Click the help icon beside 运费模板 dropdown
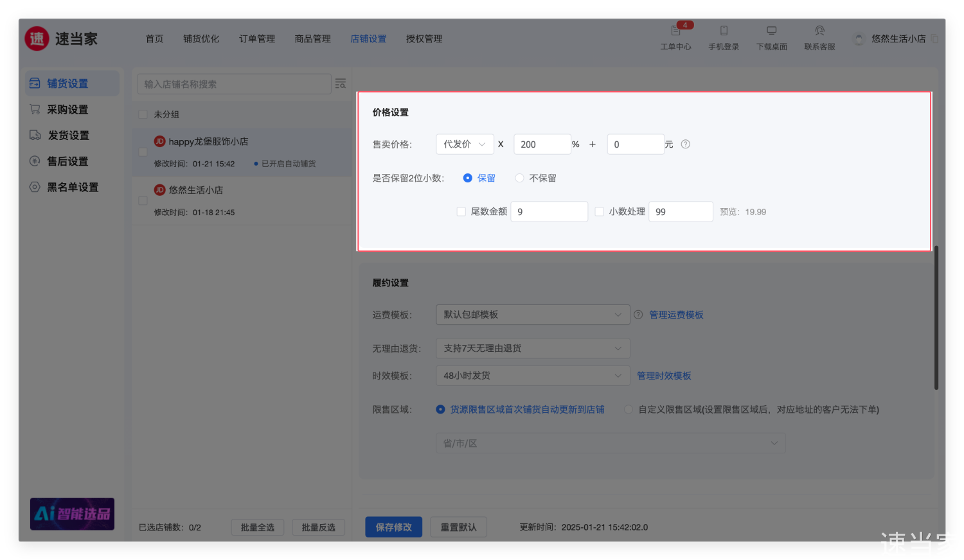Screen dimensions: 964x560 pyautogui.click(x=638, y=315)
